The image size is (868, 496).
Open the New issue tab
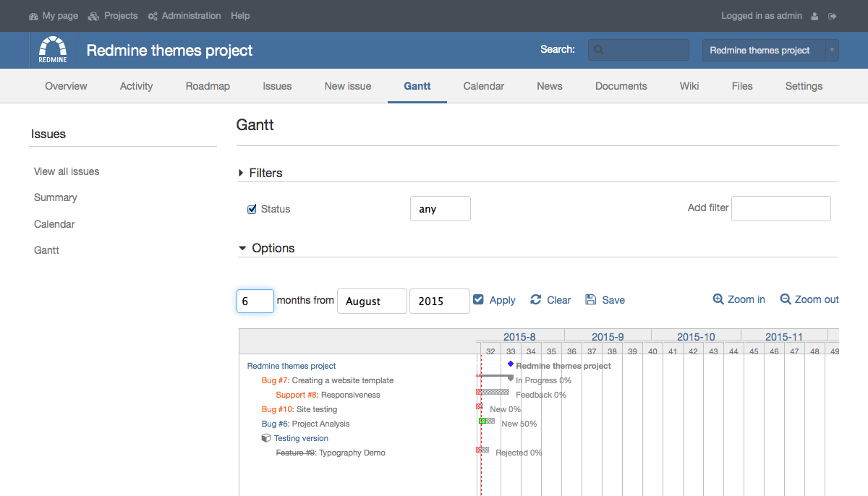point(348,86)
